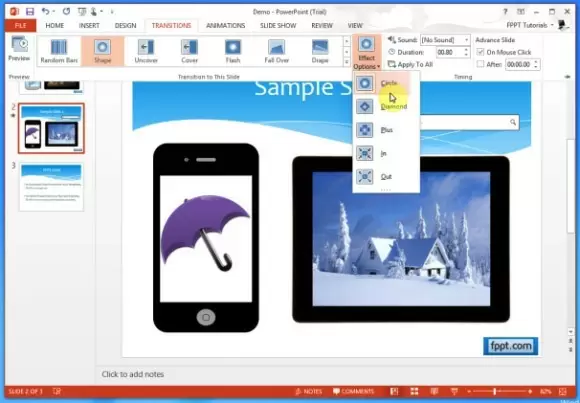Collapse the ribbon arrow
Image resolution: width=580 pixels, height=403 pixels.
click(x=568, y=77)
